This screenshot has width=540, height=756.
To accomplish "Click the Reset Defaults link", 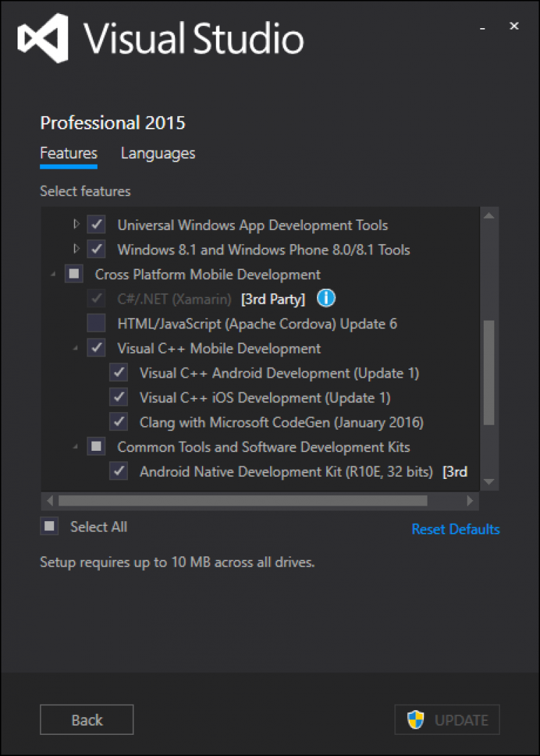I will tap(456, 530).
